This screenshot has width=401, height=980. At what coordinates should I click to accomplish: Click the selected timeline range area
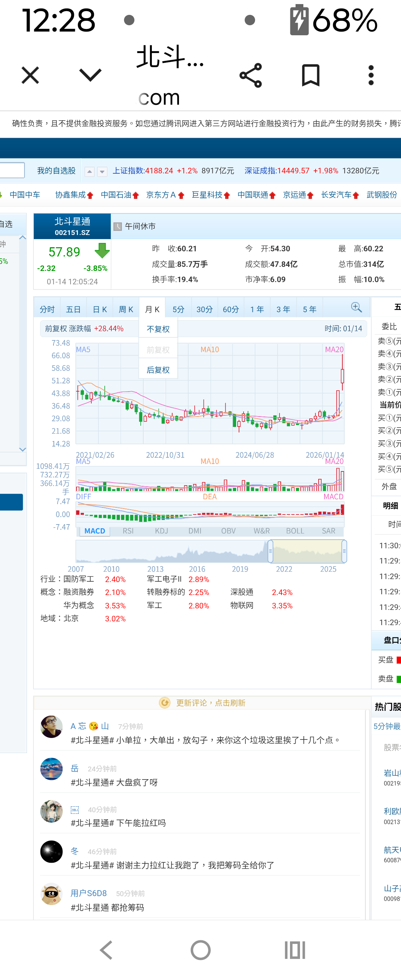point(307,551)
